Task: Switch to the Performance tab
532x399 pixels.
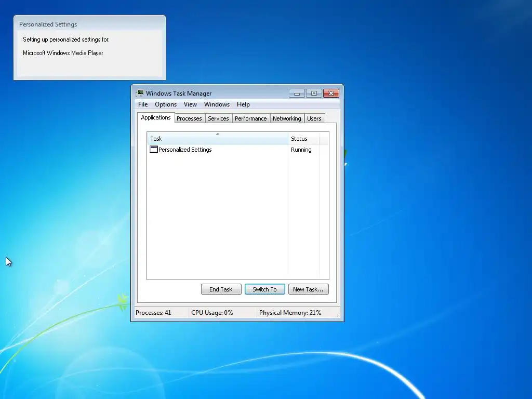Action: pyautogui.click(x=251, y=118)
